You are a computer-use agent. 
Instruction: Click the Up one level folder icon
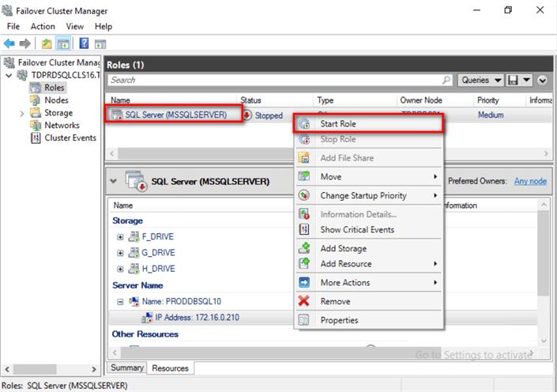click(47, 43)
